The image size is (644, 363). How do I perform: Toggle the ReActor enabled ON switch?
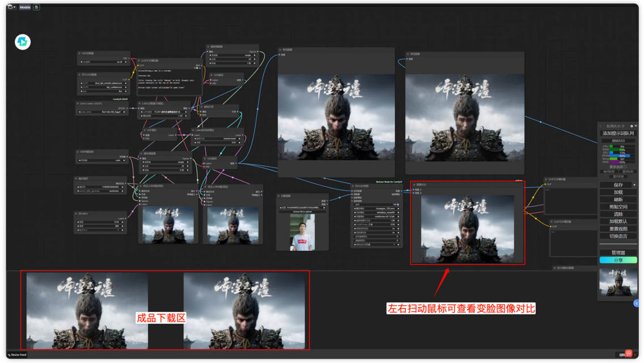(x=376, y=204)
